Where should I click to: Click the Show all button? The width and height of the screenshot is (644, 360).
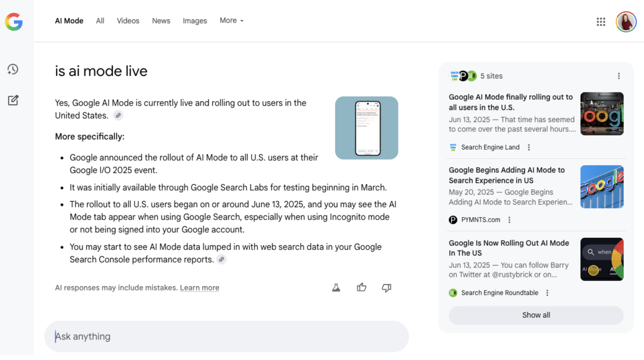pyautogui.click(x=536, y=315)
